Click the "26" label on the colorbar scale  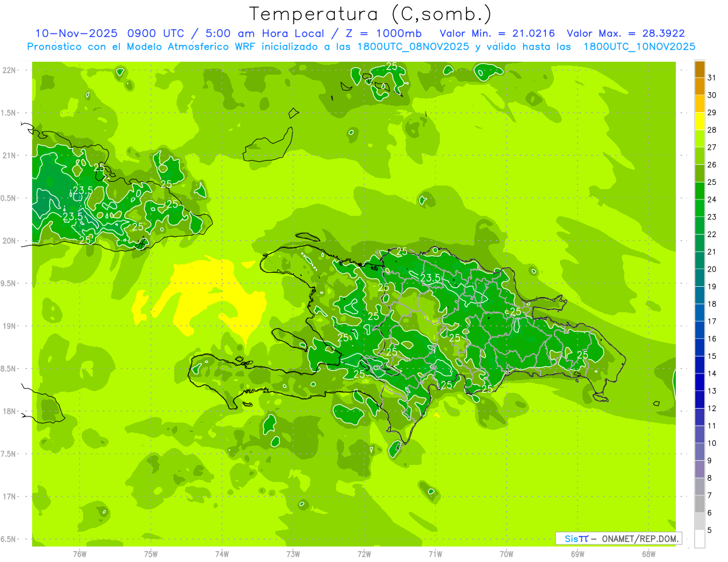[712, 165]
